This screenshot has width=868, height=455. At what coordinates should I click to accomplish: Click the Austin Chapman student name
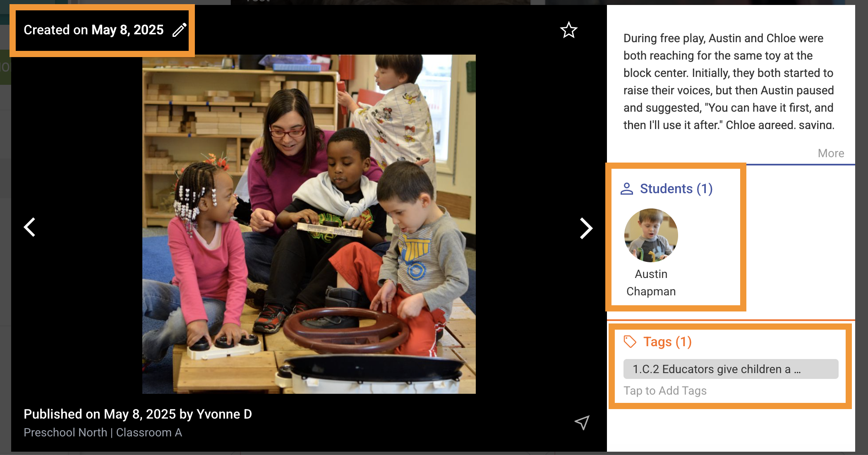pyautogui.click(x=651, y=283)
